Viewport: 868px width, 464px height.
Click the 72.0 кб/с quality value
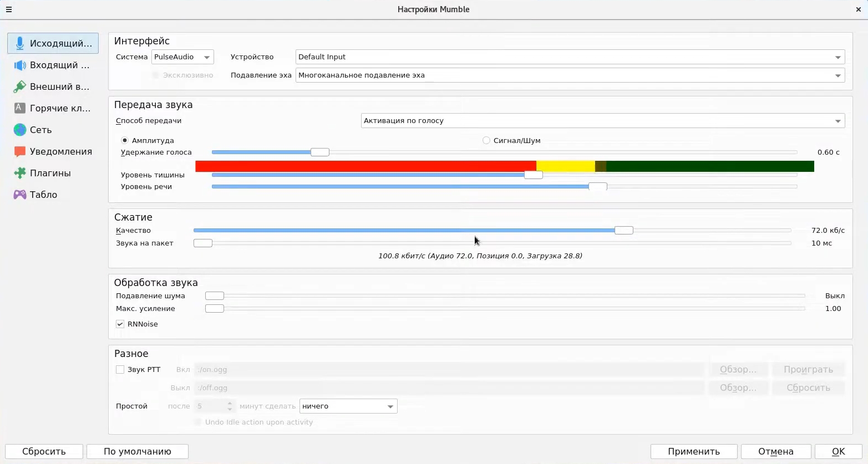pos(828,231)
